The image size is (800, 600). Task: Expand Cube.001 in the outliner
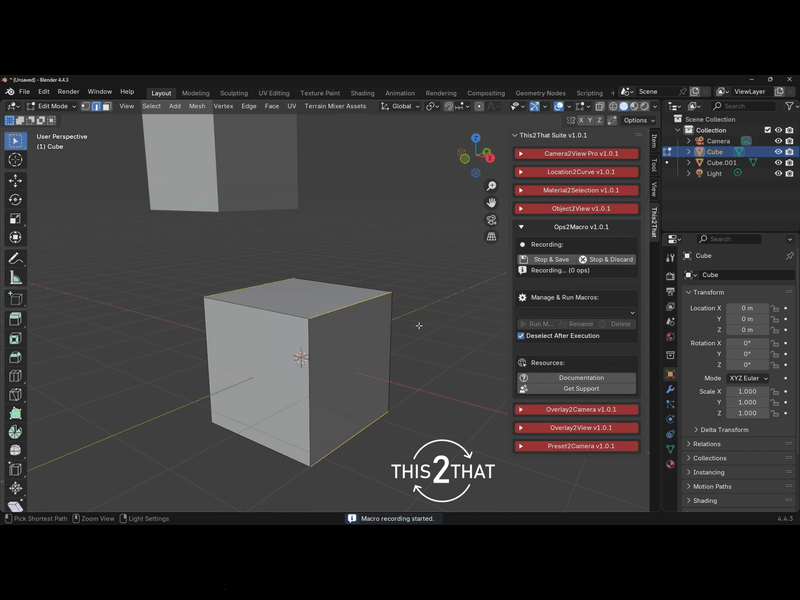(x=689, y=163)
